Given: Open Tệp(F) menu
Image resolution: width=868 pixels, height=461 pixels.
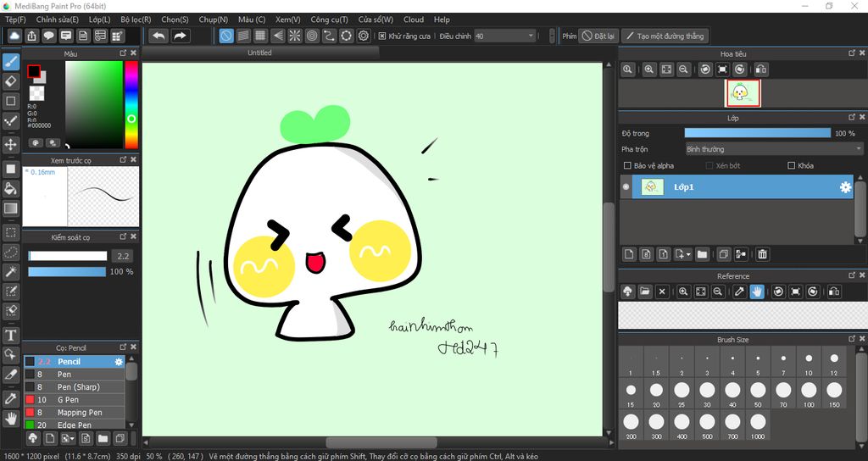Looking at the screenshot, I should pyautogui.click(x=15, y=19).
